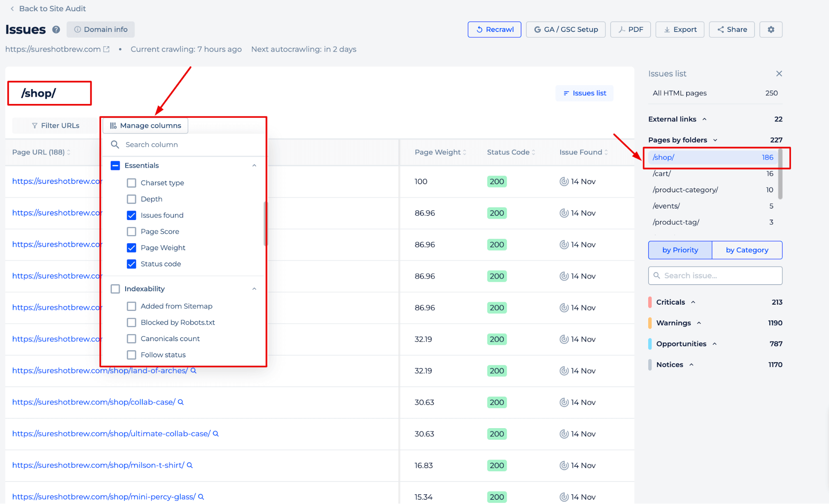Collapse the Essentials section
829x504 pixels.
[254, 166]
